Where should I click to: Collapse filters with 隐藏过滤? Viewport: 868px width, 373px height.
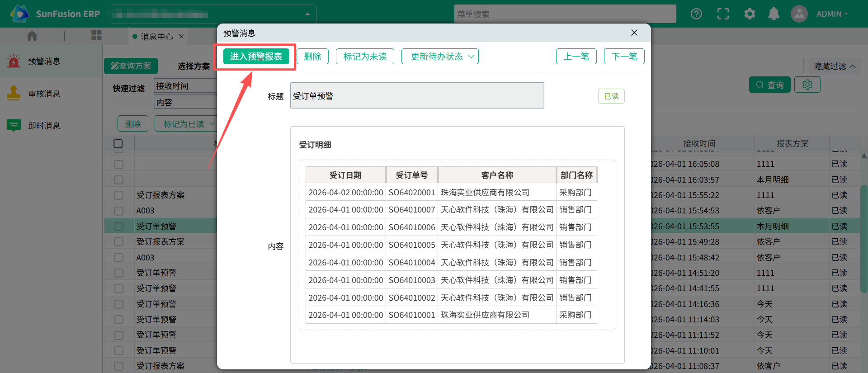click(834, 66)
